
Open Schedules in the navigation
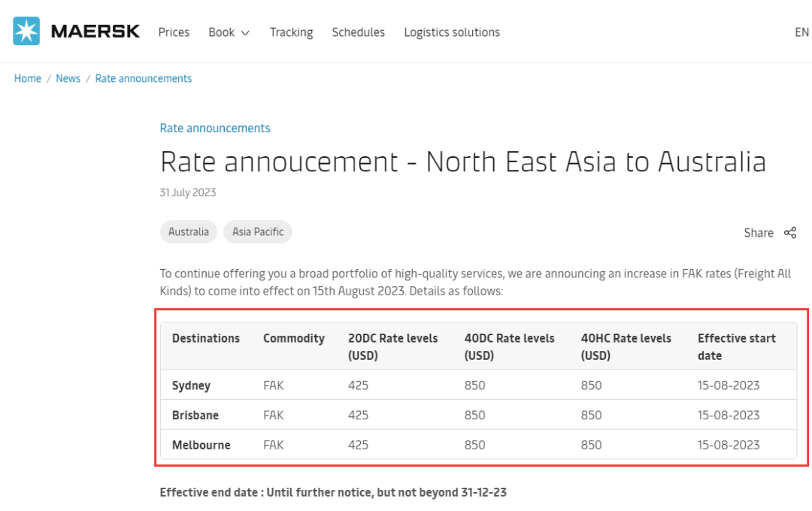[359, 32]
